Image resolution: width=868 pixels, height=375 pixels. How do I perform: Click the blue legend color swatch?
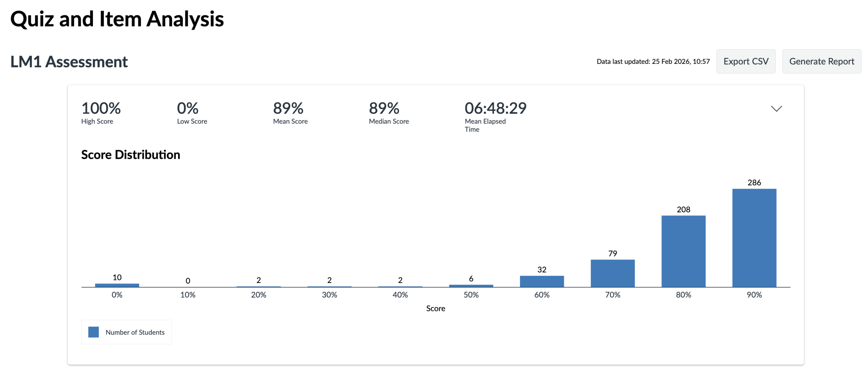tap(93, 332)
